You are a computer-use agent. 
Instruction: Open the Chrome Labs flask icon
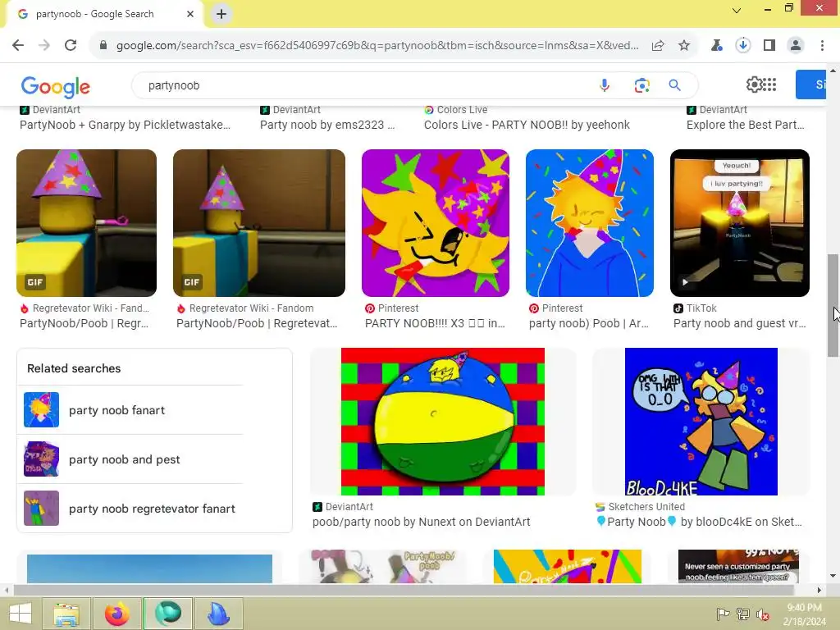[x=716, y=46]
